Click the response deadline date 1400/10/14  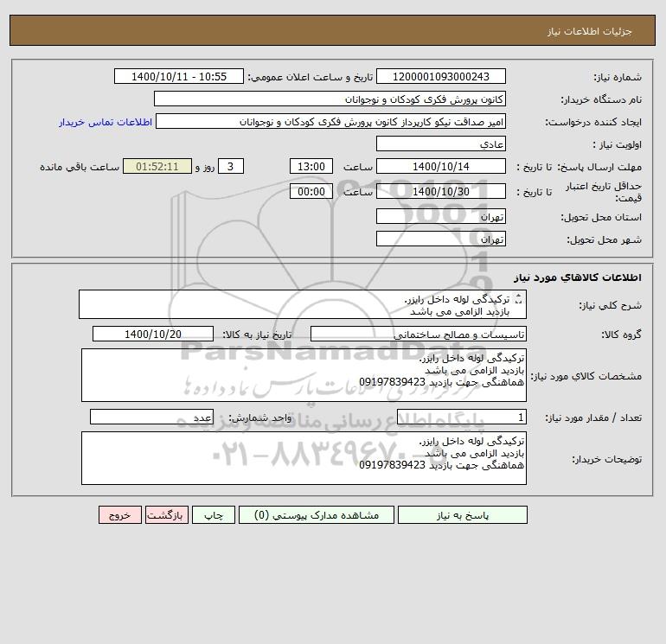pyautogui.click(x=441, y=167)
